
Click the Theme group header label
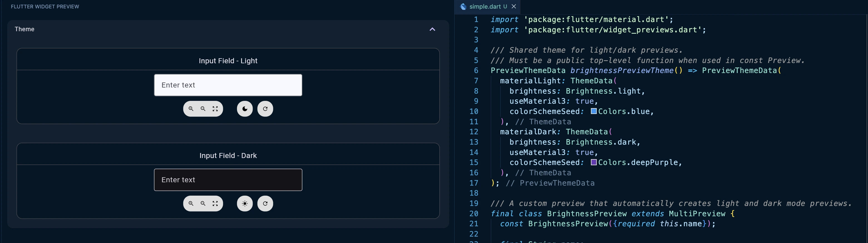(24, 29)
